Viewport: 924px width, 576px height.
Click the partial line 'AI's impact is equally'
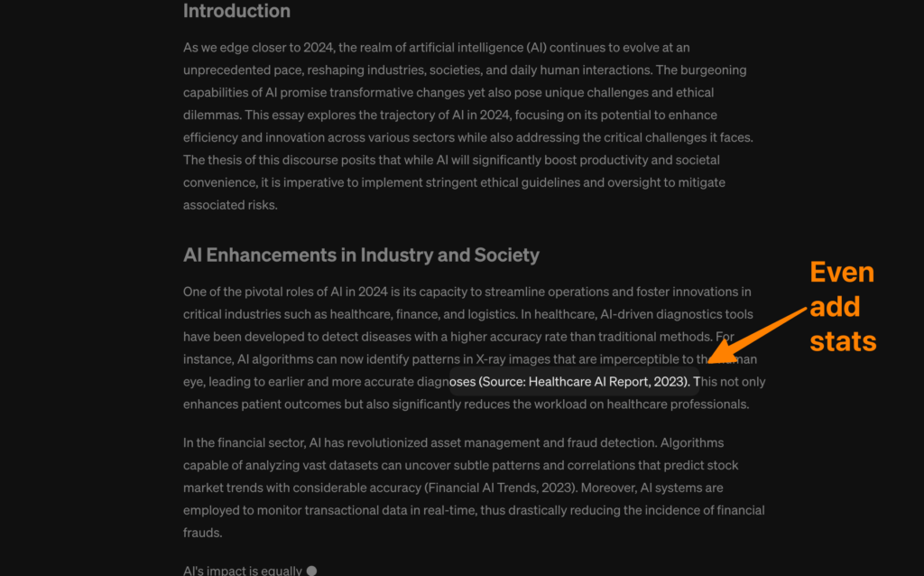[x=244, y=571]
